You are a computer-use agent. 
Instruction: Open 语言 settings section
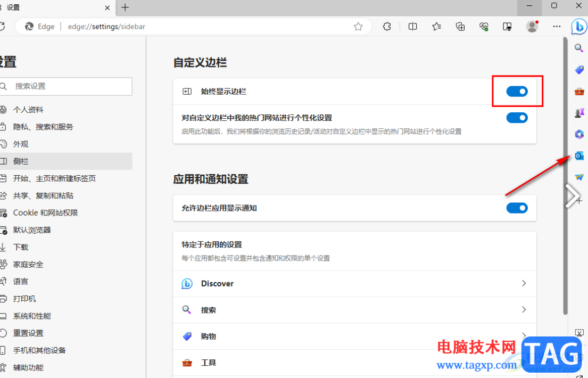pos(66,282)
